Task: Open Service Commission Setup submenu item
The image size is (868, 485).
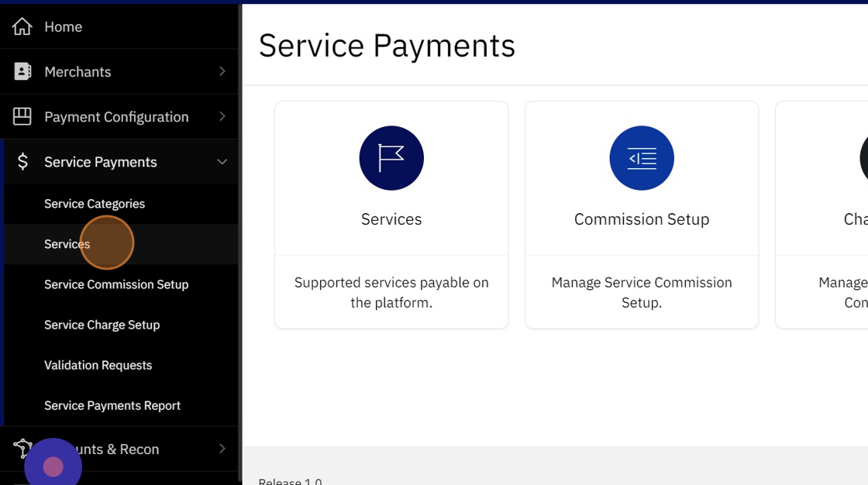Action: click(x=116, y=284)
